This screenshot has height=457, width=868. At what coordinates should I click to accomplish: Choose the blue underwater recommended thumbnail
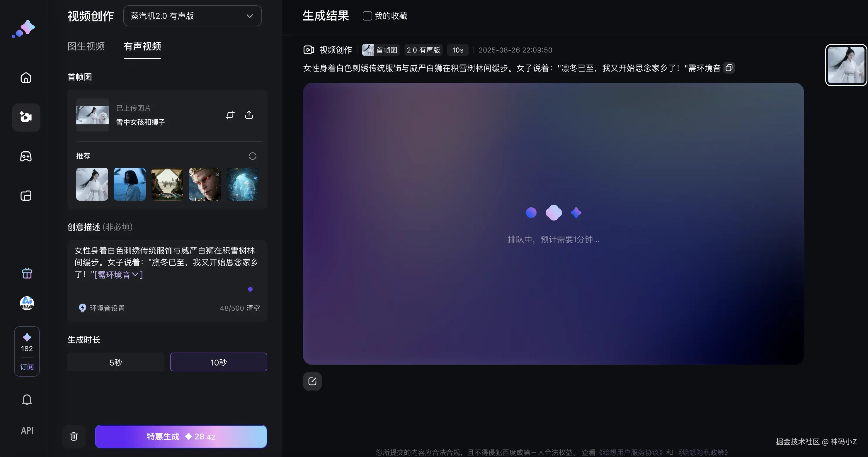(x=242, y=184)
